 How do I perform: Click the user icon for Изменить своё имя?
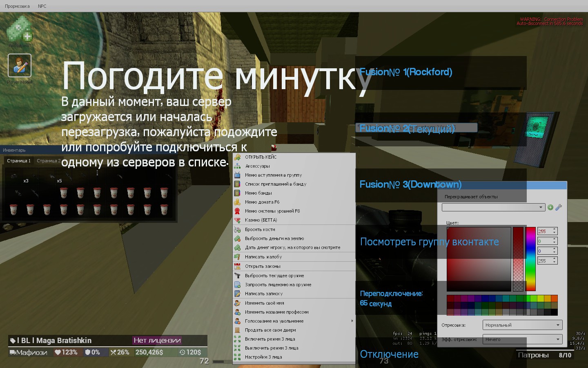coord(237,303)
